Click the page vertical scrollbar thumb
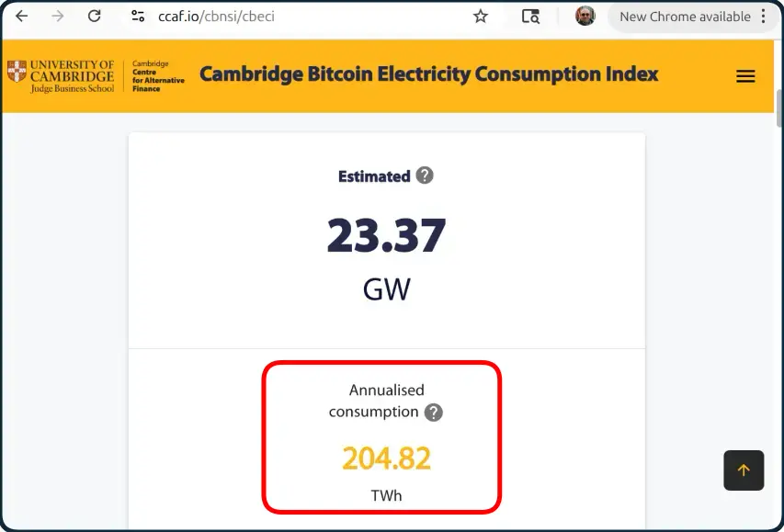The height and width of the screenshot is (532, 784). [779, 108]
